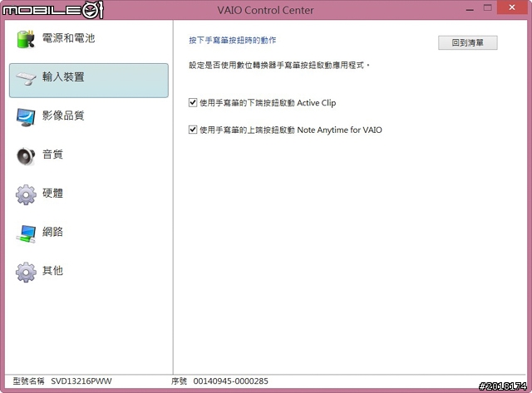532x393 pixels.
Task: Click the gear icon next to 其他
Action: click(26, 272)
